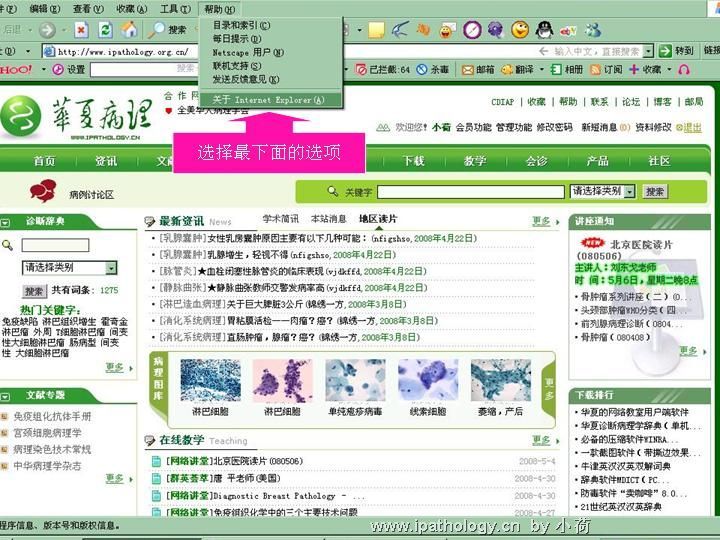This screenshot has height=540, width=720.
Task: Click the browser Forward arrow button
Action: pyautogui.click(x=47, y=30)
